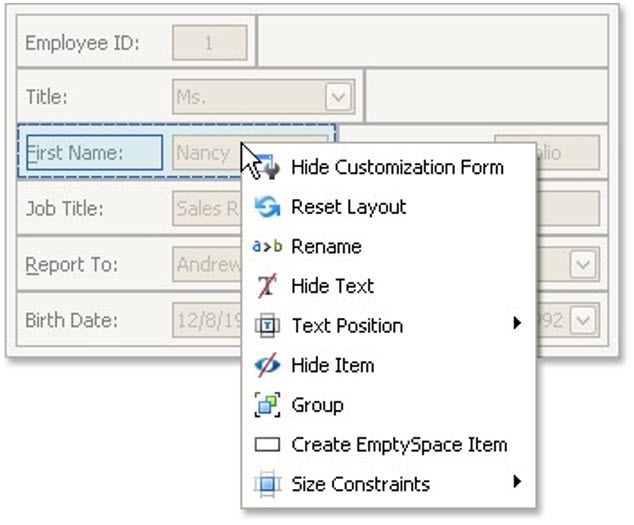
Task: Click the Hide Text crossed-T icon
Action: pos(267,287)
